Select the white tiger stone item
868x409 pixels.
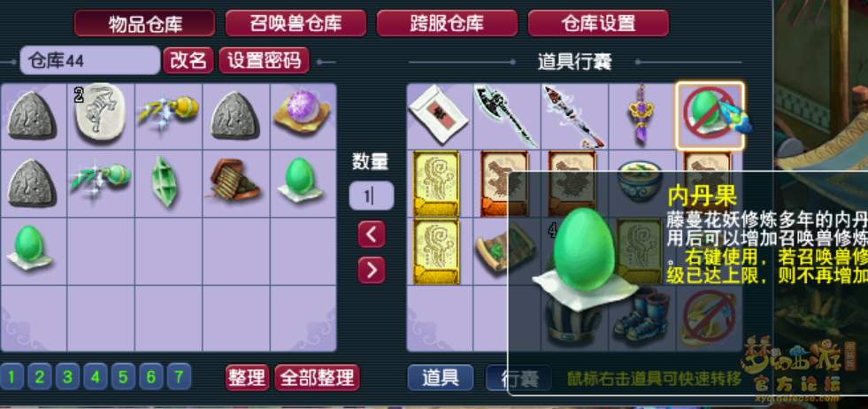(x=100, y=116)
